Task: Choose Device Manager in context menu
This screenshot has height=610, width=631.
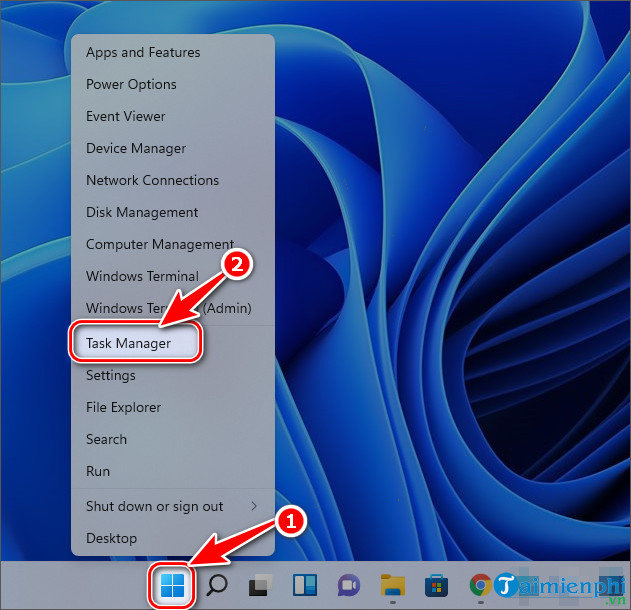Action: [x=173, y=148]
